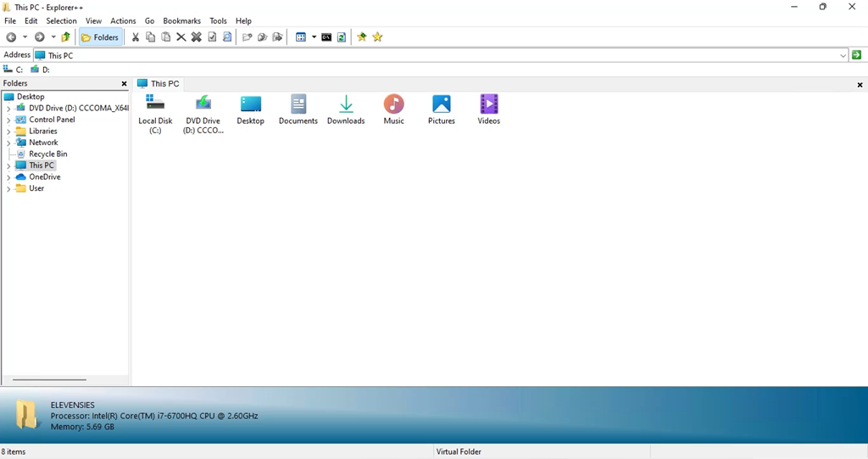Open the Edit menu
Screen dimensions: 868x459
[31, 20]
